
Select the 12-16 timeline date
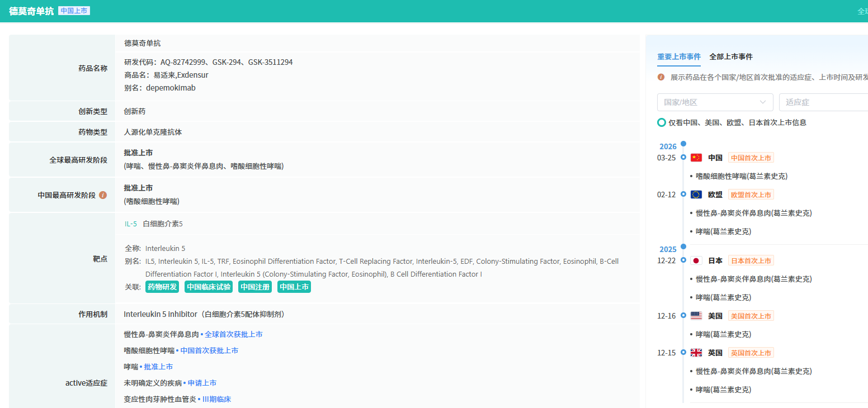[x=667, y=316]
